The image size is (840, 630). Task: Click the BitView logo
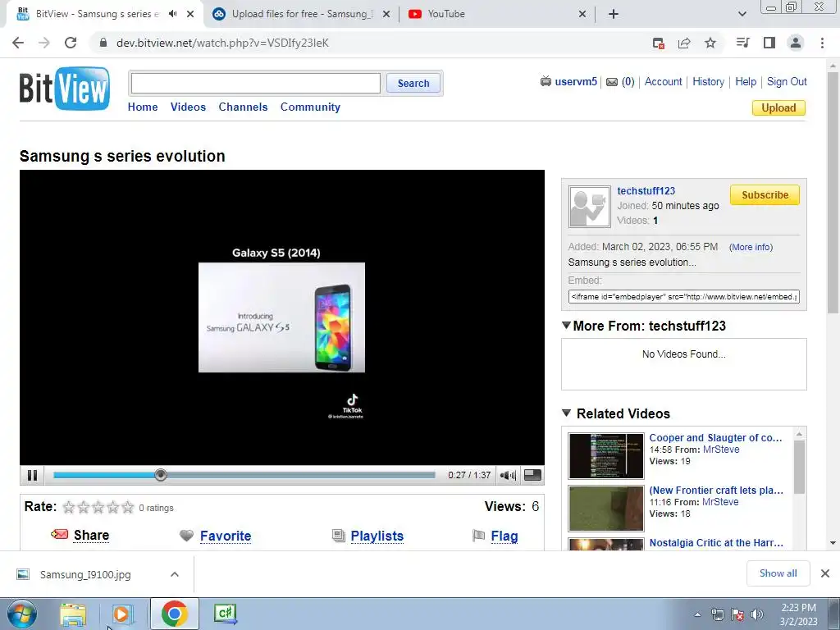tap(65, 89)
